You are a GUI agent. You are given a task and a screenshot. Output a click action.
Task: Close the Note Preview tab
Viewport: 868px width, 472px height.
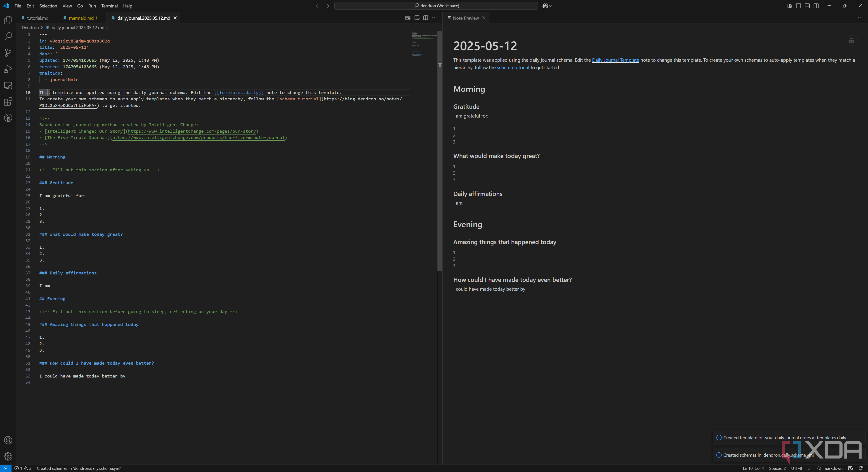(x=484, y=18)
